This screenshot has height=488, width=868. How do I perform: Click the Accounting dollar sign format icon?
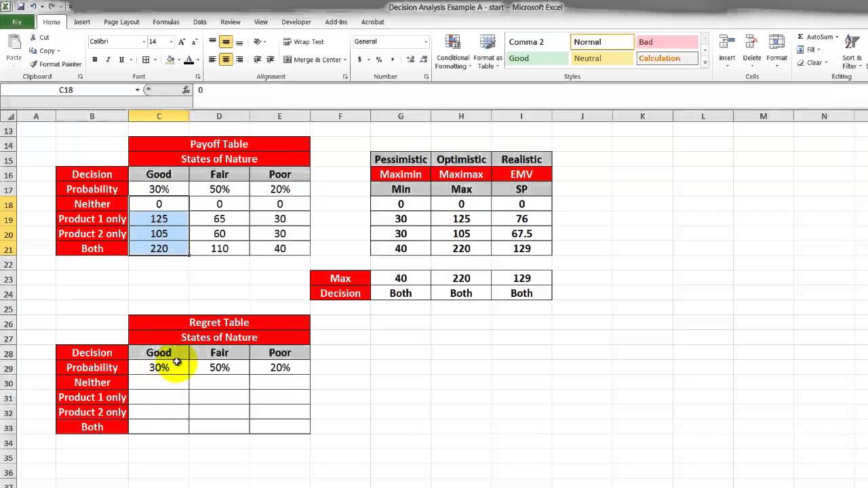point(359,60)
